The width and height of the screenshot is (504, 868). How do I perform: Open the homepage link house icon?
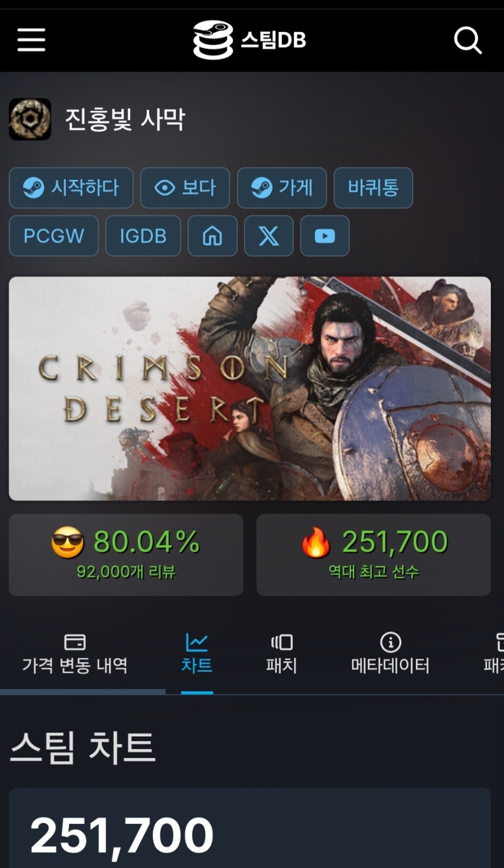(x=212, y=236)
